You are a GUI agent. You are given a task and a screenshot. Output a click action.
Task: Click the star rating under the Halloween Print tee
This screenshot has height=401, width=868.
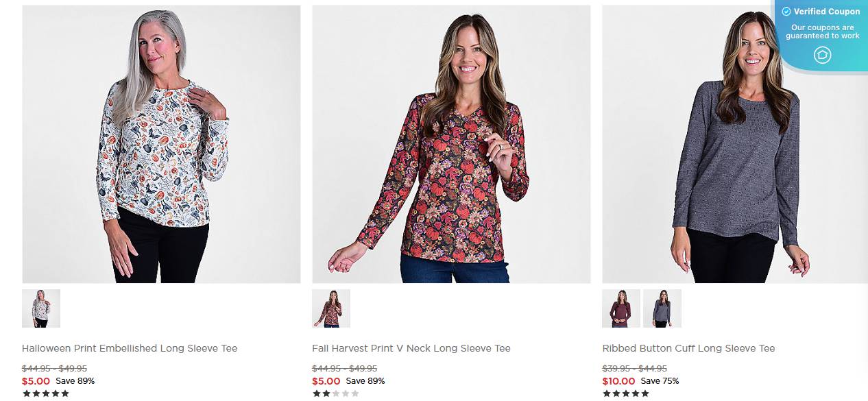coord(45,393)
